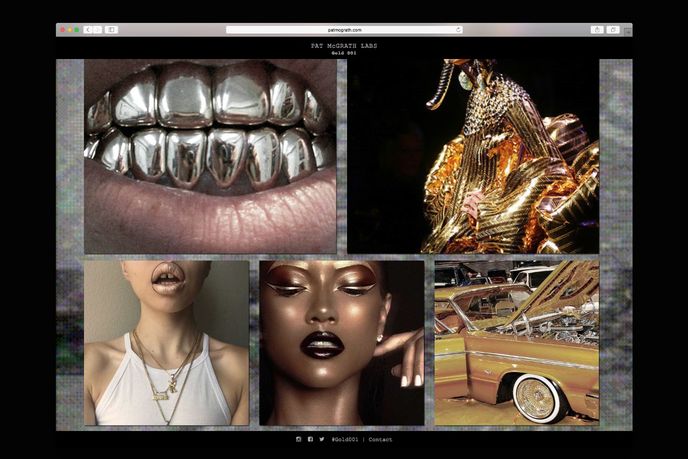Select the white tank top necklace photo
The image size is (688, 459).
tap(166, 343)
